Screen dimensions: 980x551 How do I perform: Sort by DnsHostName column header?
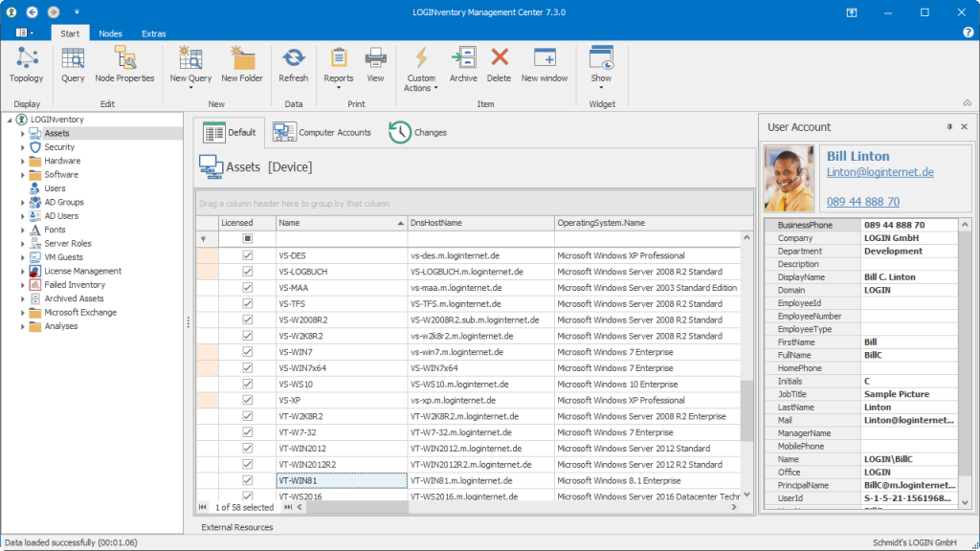pos(480,223)
